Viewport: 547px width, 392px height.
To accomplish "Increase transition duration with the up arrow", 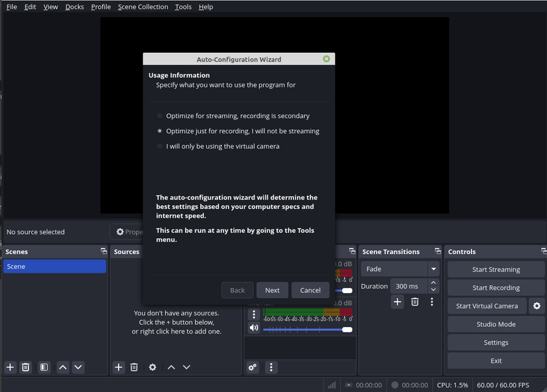I will (x=434, y=282).
